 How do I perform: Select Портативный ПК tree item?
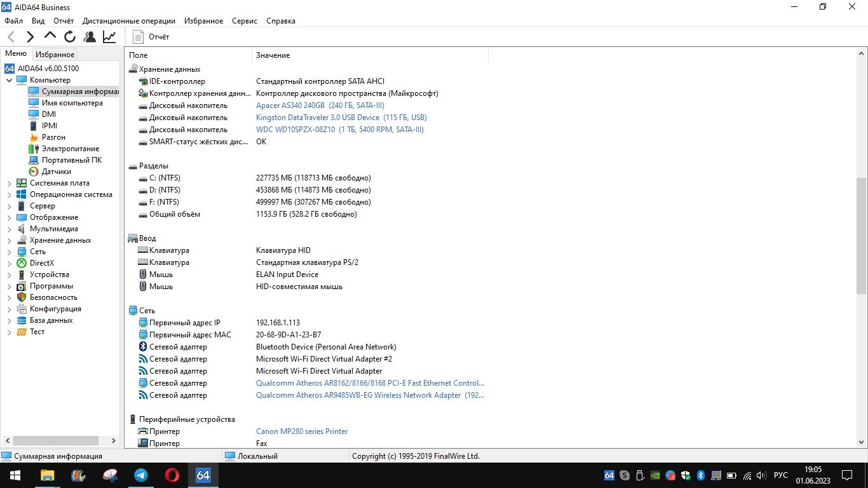tap(72, 160)
